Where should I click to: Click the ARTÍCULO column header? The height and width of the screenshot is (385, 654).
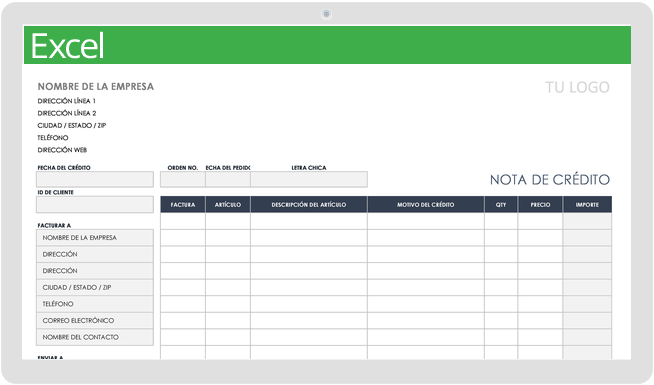228,204
